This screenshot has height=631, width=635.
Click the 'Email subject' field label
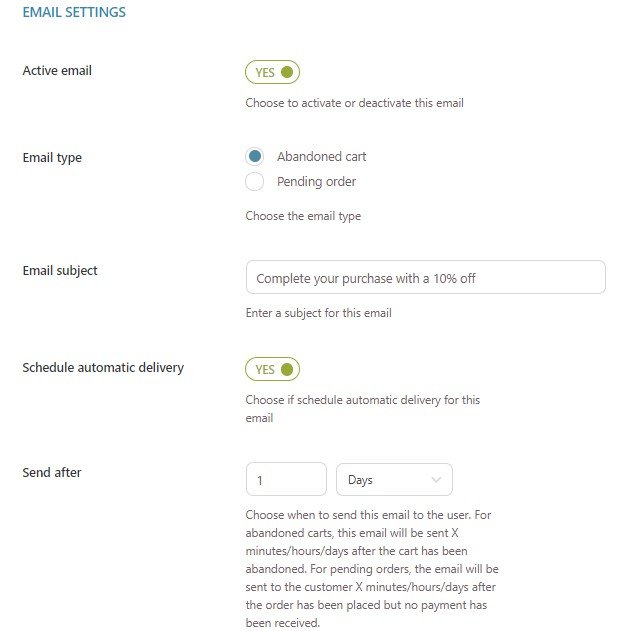(60, 270)
